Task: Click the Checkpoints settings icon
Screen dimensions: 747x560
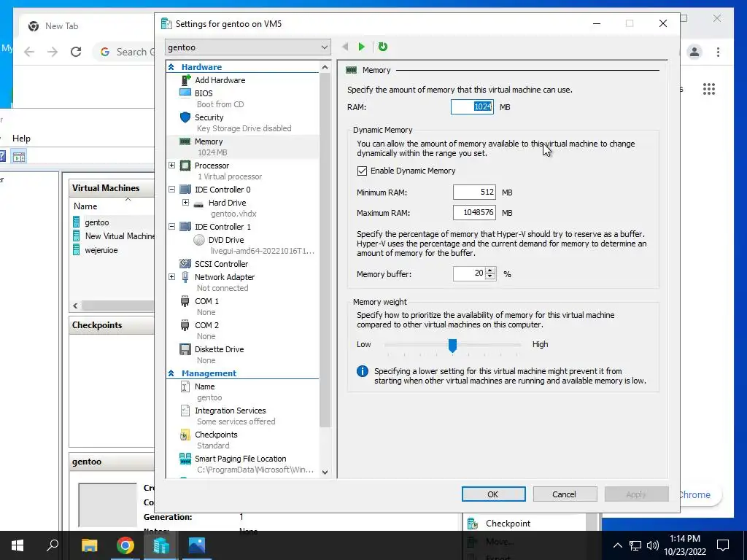Action: coord(185,435)
